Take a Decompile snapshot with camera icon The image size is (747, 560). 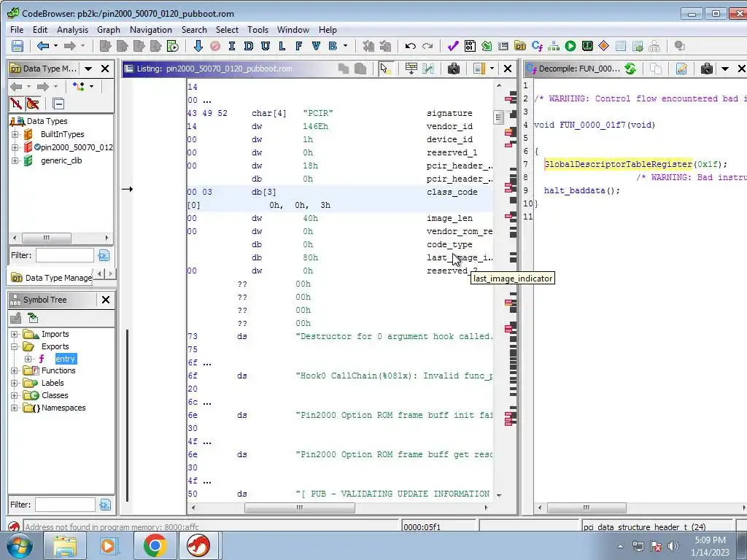click(706, 69)
